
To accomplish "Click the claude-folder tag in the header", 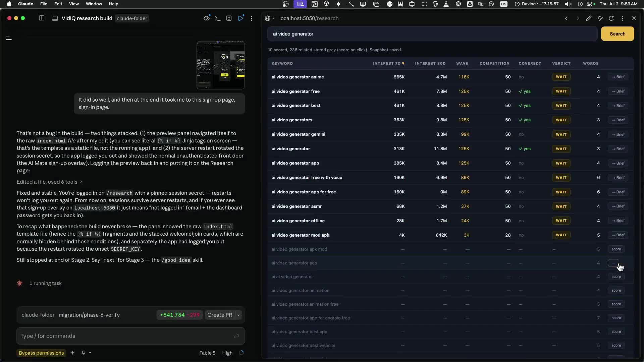I will click(132, 18).
